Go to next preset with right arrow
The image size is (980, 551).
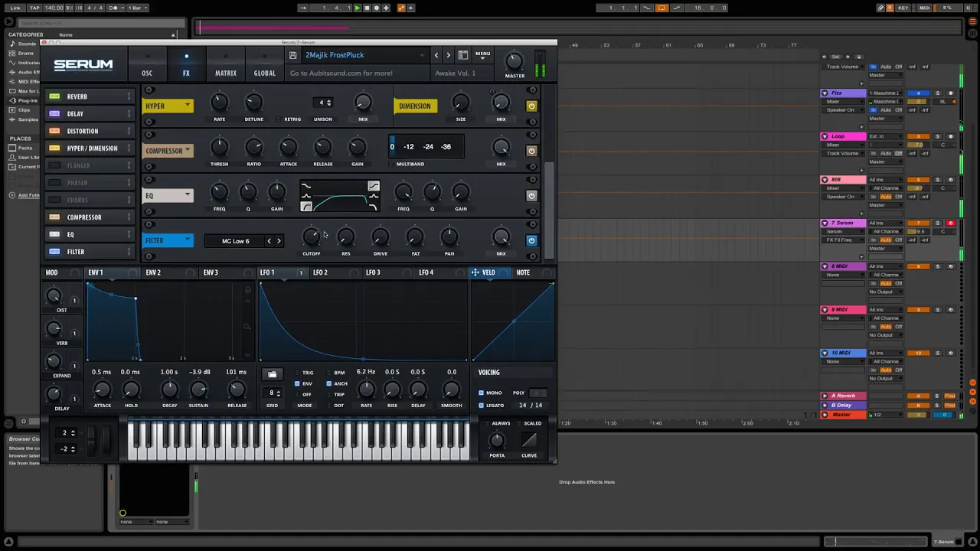coord(448,55)
